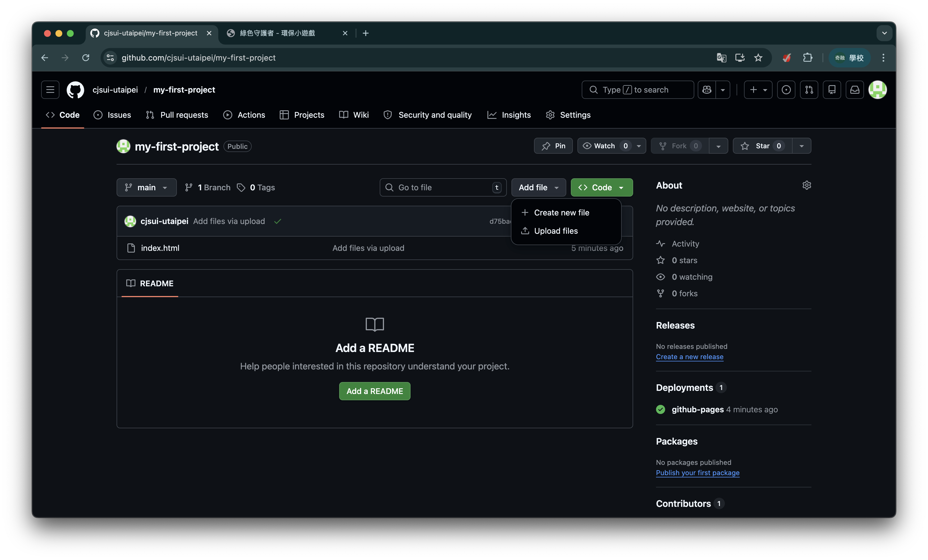Open the Repositories icon in header

832,90
